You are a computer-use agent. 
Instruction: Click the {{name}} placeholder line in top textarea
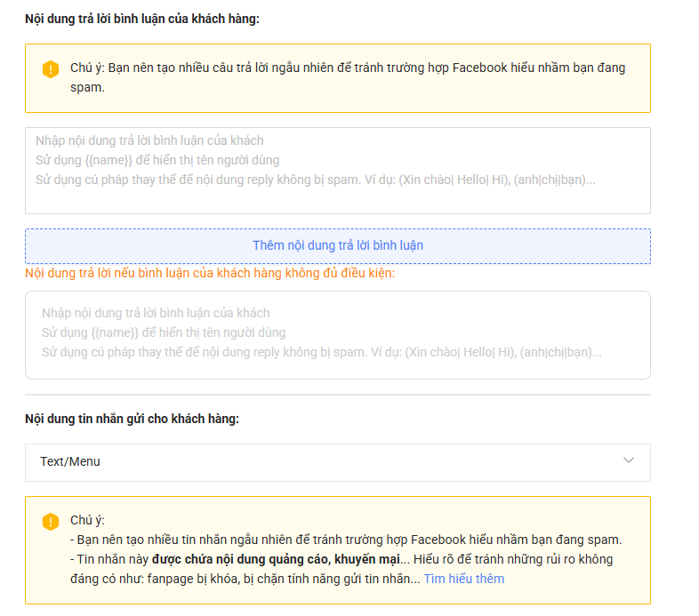157,160
